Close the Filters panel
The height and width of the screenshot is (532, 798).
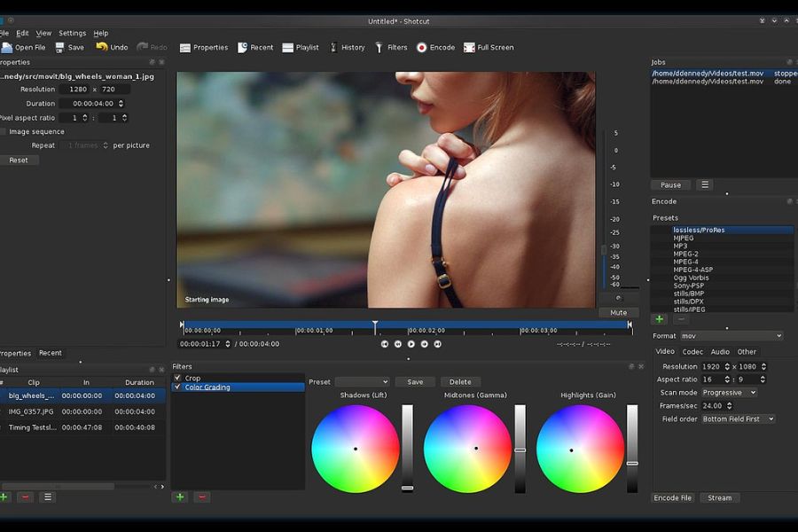point(641,366)
